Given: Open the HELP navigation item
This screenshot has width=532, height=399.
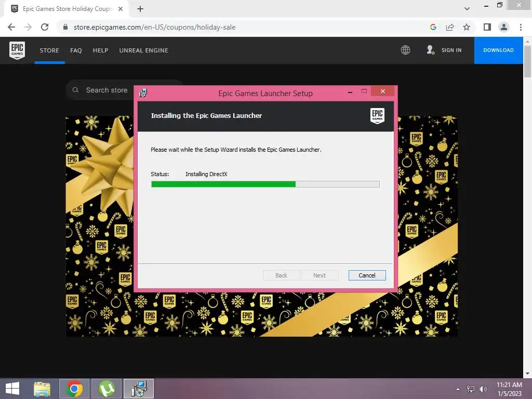Looking at the screenshot, I should [x=100, y=50].
